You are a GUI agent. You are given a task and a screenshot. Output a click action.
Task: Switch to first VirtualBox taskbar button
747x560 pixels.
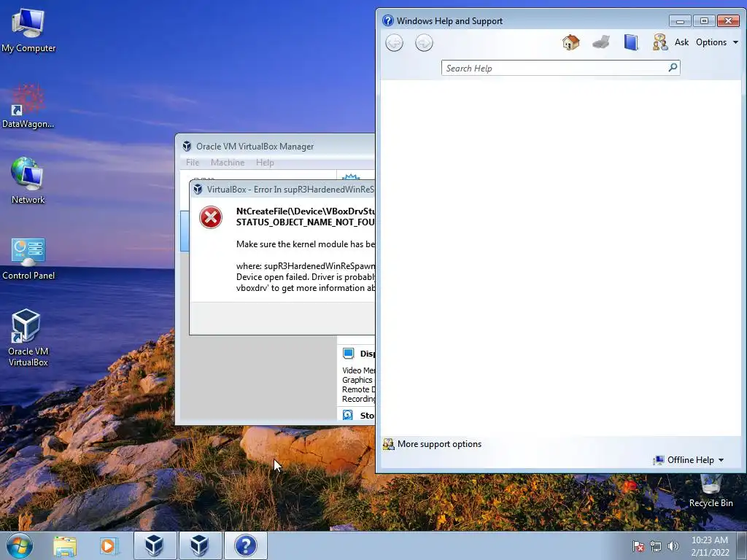pos(155,545)
